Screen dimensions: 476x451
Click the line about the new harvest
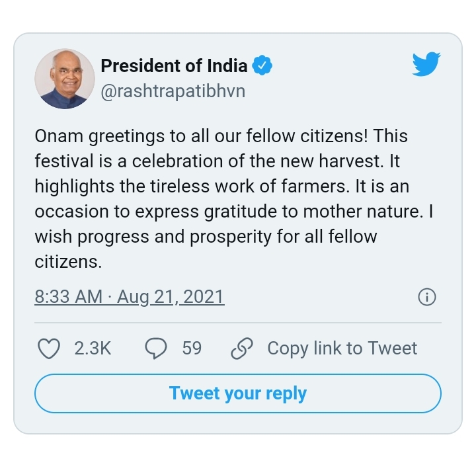click(x=217, y=161)
